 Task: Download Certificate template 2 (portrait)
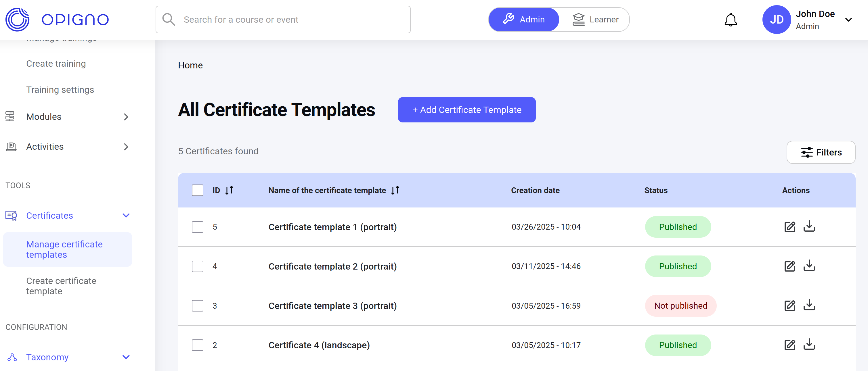809,266
